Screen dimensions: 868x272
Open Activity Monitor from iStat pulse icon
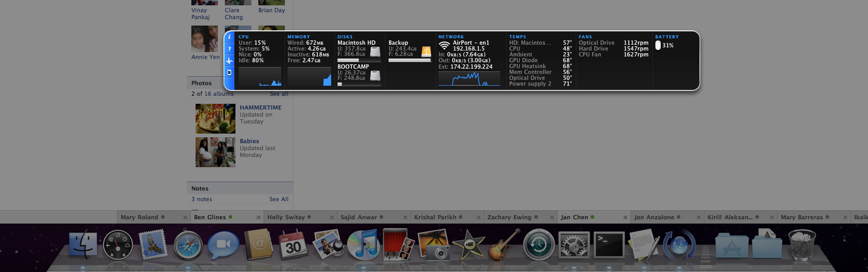coord(230,61)
